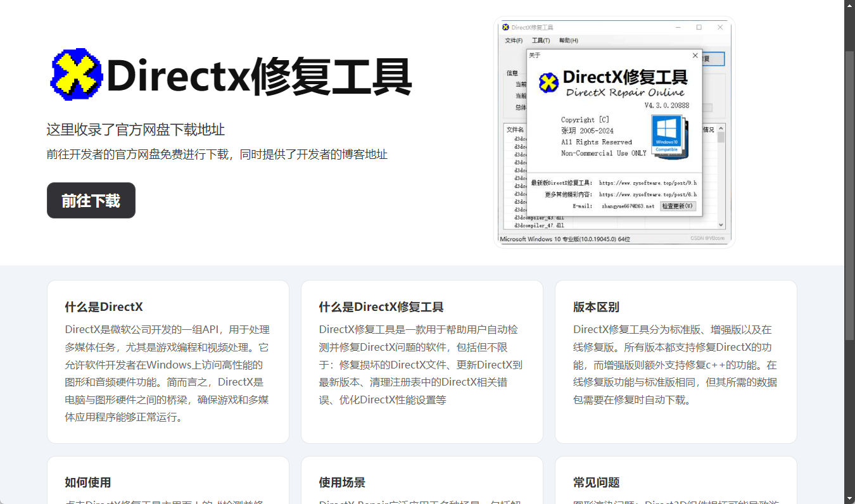This screenshot has width=855, height=504.
Task: Click the zysoftware.top/post/6 link
Action: [647, 194]
